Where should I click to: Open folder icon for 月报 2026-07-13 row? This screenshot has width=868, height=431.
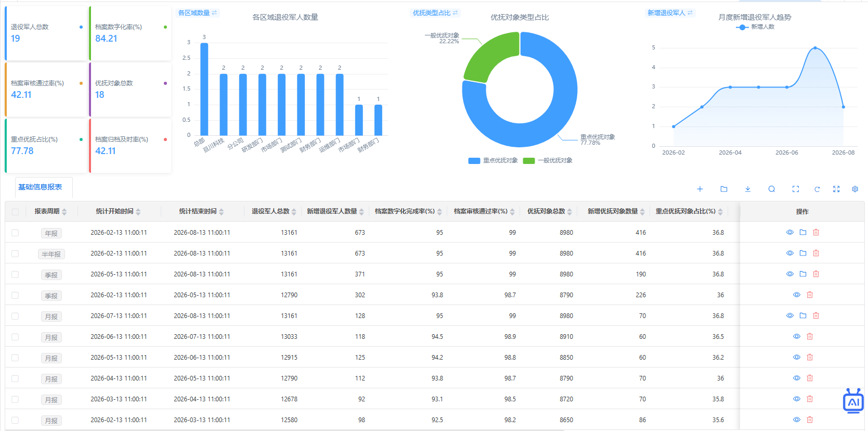click(x=803, y=315)
